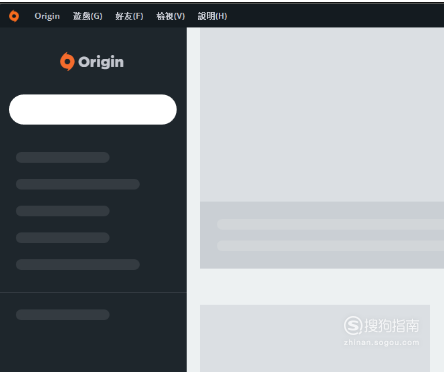The height and width of the screenshot is (372, 444).
Task: Open the 好友(F) menu
Action: coord(129,16)
